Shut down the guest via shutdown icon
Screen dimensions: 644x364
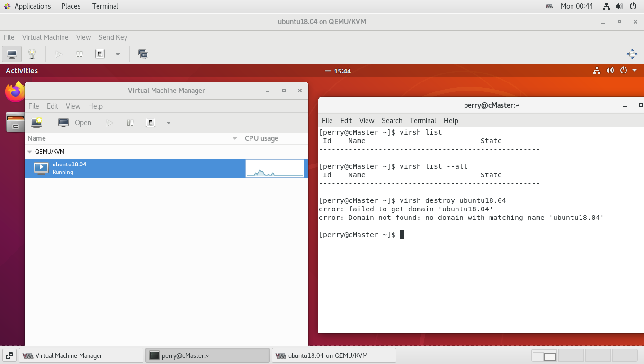[99, 54]
